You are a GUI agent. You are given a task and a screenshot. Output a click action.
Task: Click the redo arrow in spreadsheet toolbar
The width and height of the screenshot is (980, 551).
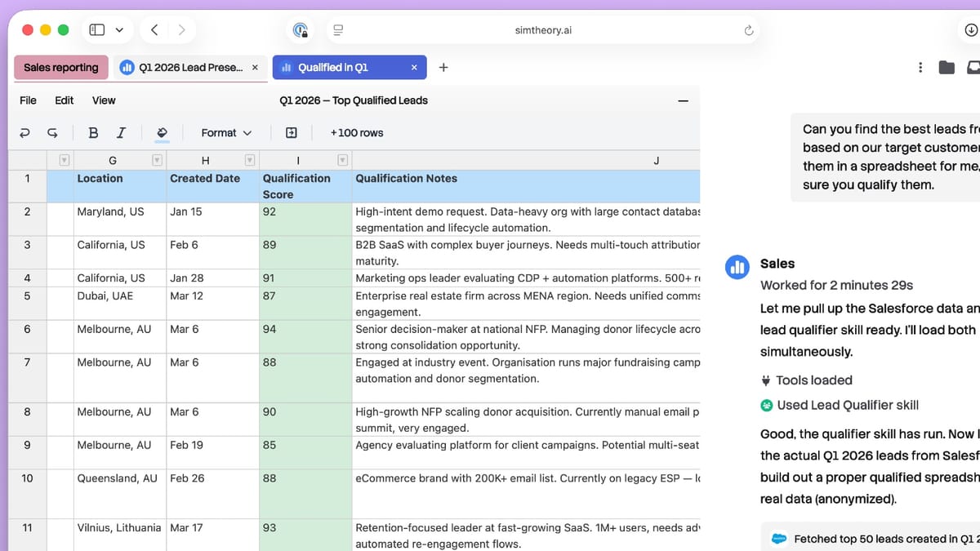coord(53,133)
